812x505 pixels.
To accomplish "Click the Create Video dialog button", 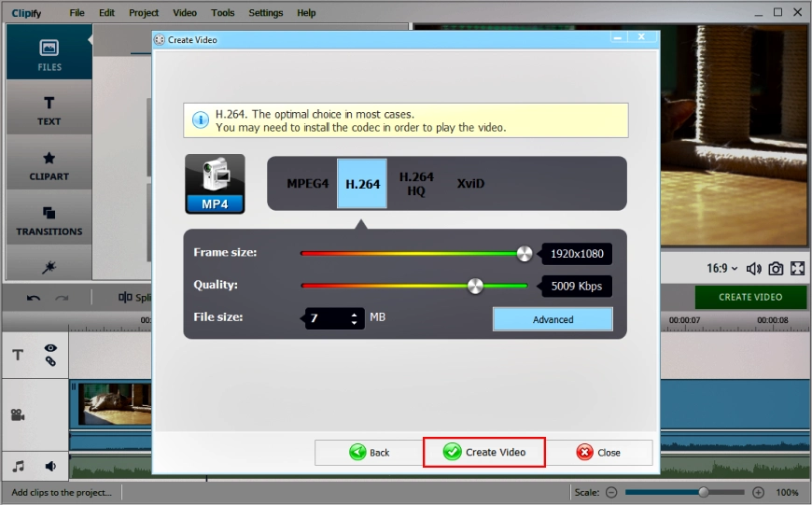I will point(484,452).
